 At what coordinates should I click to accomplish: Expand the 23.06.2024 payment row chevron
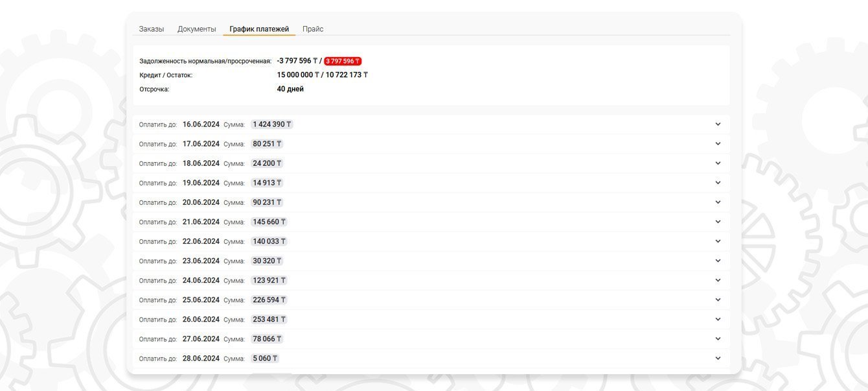(718, 260)
